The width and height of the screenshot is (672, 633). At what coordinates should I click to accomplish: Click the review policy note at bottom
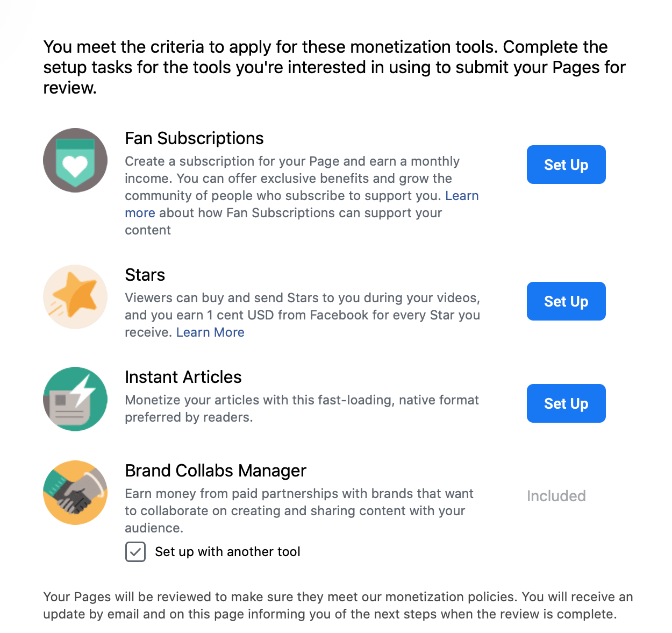click(338, 606)
